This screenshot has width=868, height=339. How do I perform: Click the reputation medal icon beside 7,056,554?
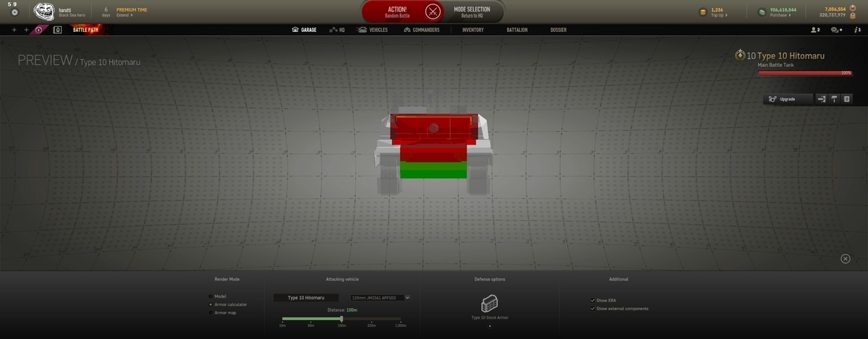851,9
